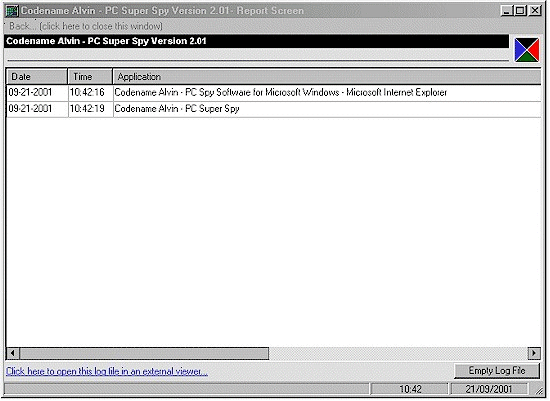Sort by the Time column header
This screenshot has width=550, height=401.
tap(90, 76)
